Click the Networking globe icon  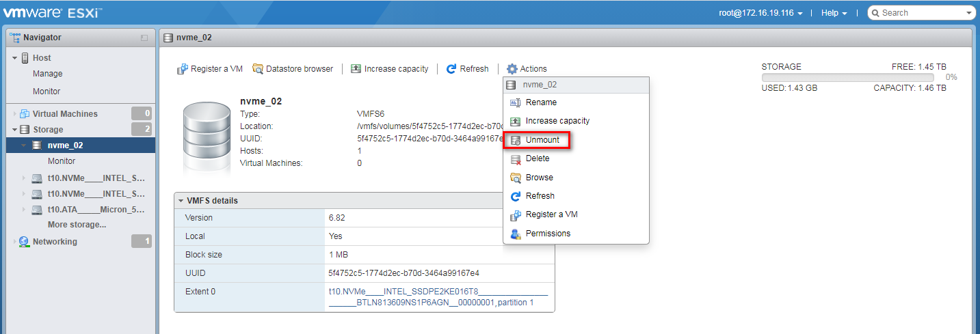[25, 242]
